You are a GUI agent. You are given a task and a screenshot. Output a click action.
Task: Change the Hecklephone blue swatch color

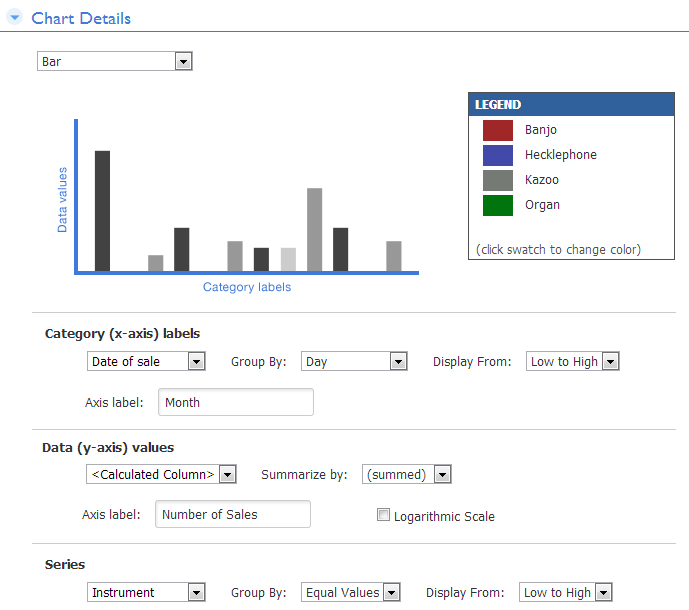[497, 155]
